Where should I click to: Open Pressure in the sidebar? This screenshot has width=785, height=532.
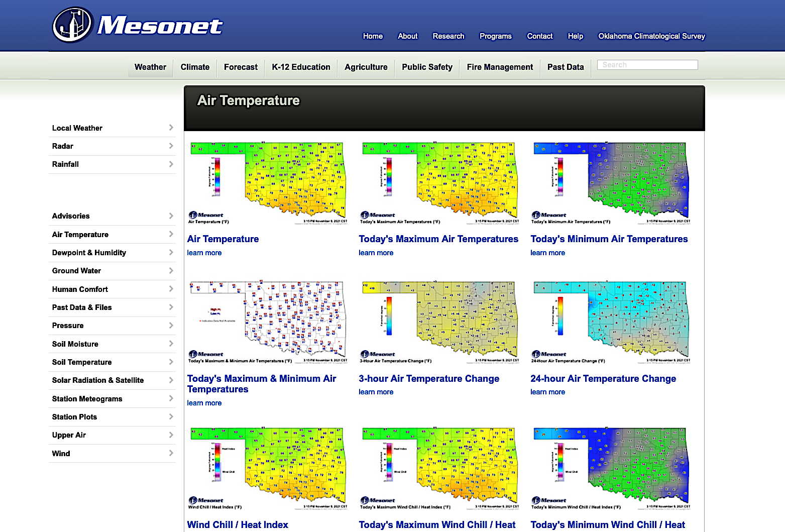click(x=112, y=326)
